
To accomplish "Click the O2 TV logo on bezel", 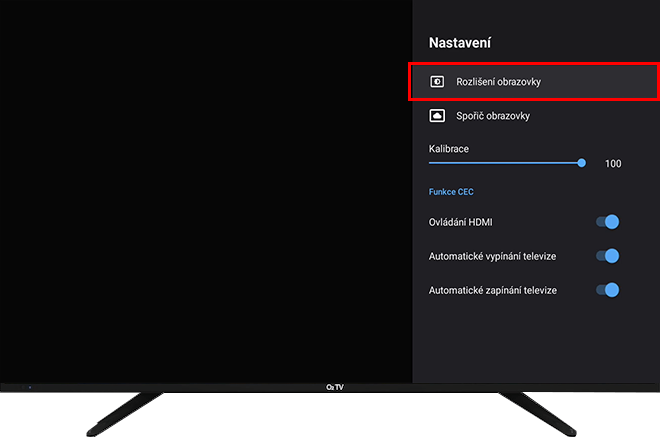I will [x=335, y=387].
